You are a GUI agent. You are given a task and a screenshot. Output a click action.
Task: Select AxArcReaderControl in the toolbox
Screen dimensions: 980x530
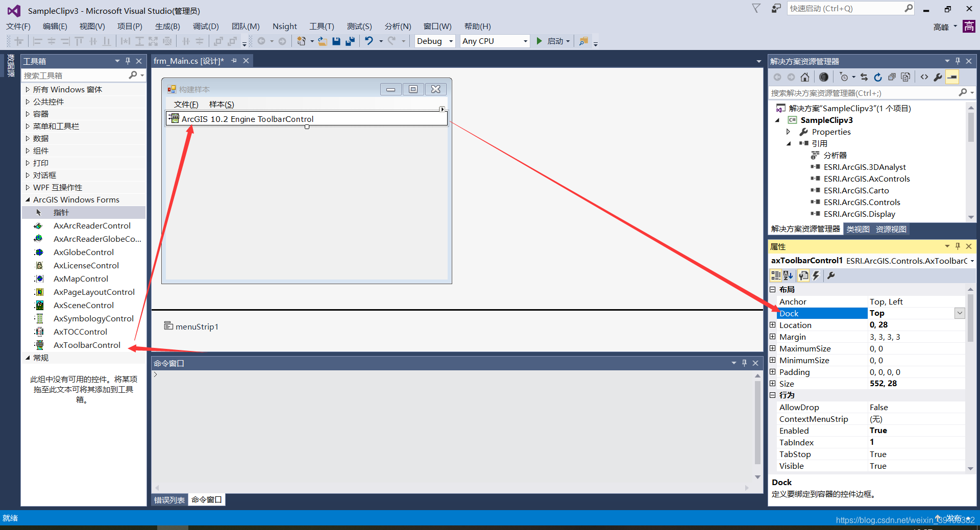coord(92,225)
